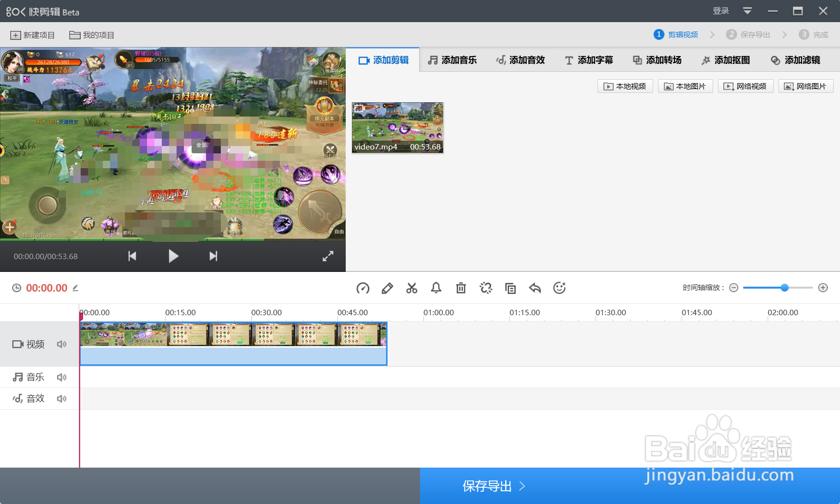The width and height of the screenshot is (840, 504).
Task: Click the 保存导出 export button
Action: click(492, 486)
